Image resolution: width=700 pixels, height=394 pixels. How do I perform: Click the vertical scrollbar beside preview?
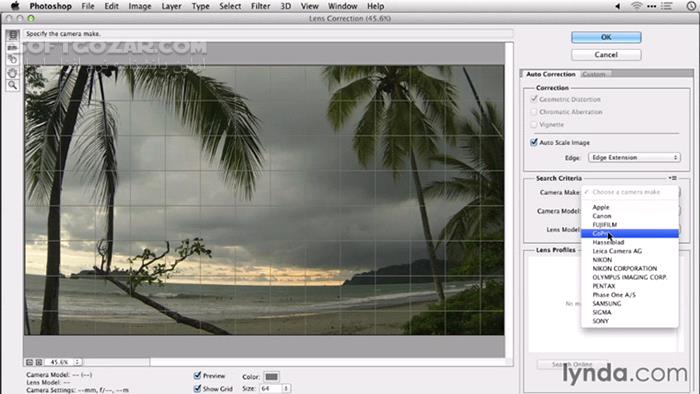pos(509,200)
